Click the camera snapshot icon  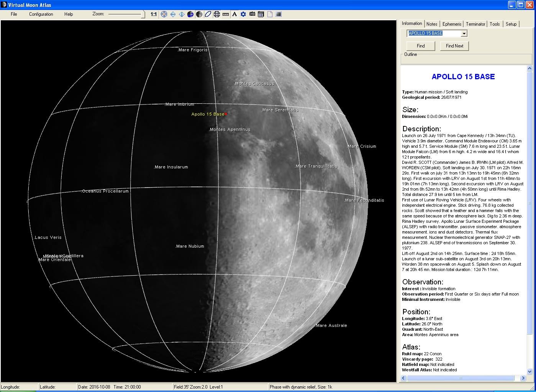(x=252, y=14)
